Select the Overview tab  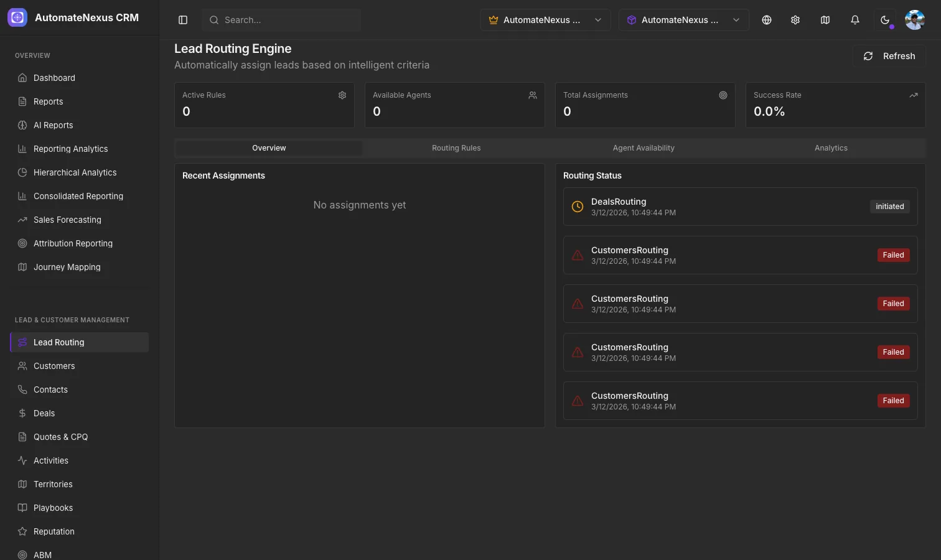tap(269, 148)
